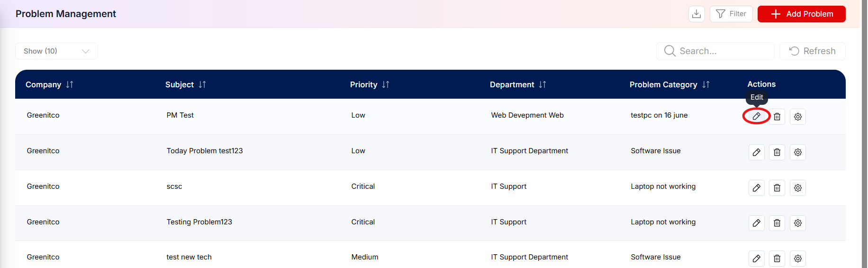Click the download export icon
The width and height of the screenshot is (868, 268).
[x=696, y=14]
